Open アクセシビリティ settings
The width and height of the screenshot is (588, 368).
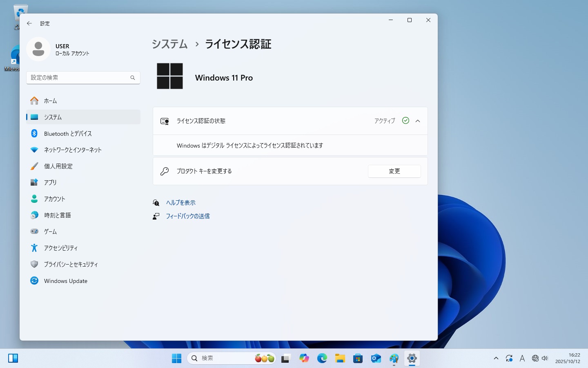coord(60,248)
